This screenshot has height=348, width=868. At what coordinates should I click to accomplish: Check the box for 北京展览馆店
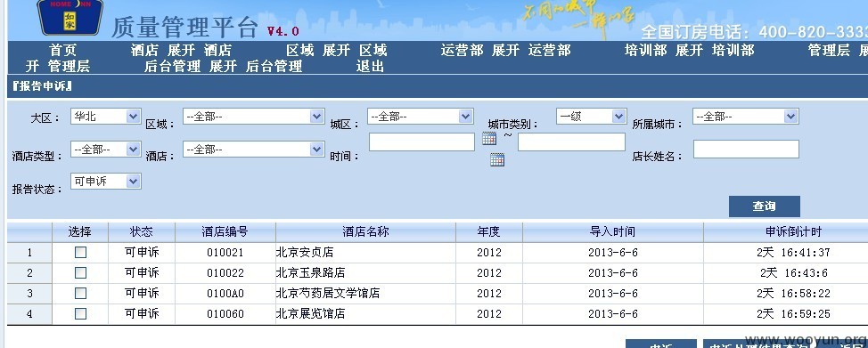pos(81,313)
